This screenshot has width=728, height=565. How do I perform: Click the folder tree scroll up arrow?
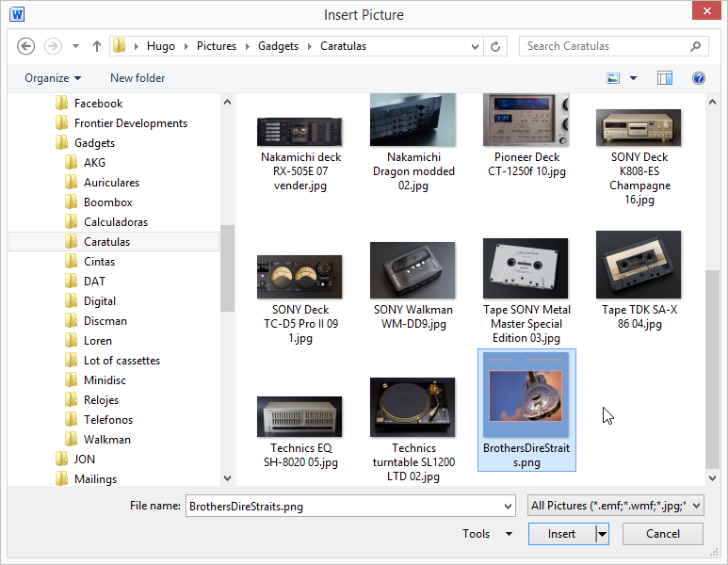pos(228,102)
